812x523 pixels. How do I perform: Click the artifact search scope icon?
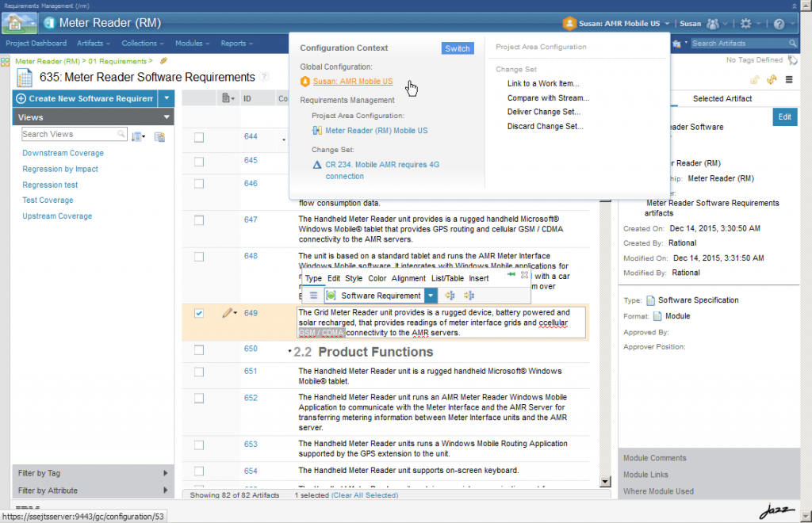(676, 44)
